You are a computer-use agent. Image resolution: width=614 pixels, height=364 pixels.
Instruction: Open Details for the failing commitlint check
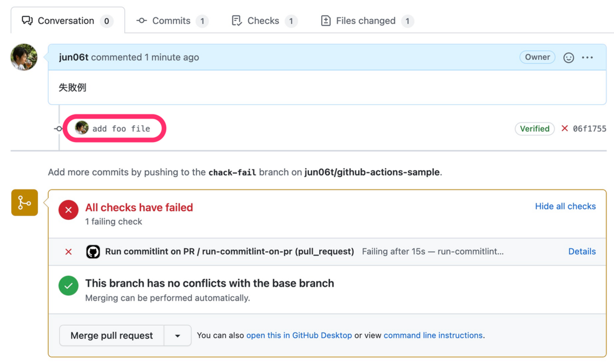[582, 252]
